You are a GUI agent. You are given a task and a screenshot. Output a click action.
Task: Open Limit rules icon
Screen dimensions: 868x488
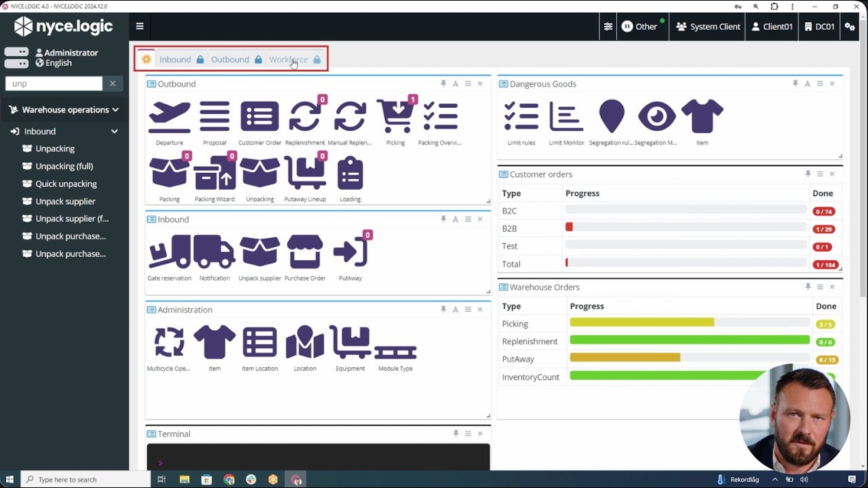click(x=521, y=117)
